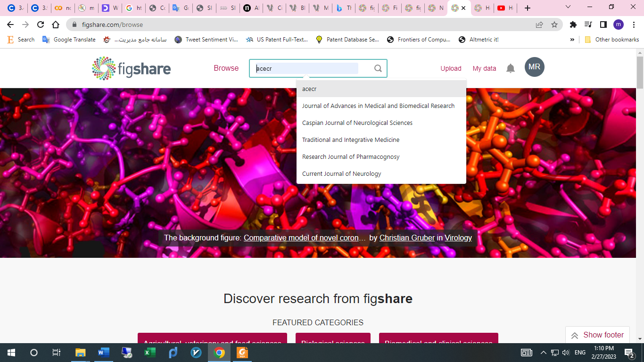The width and height of the screenshot is (644, 362).
Task: Click the padlock site info icon
Action: pyautogui.click(x=75, y=25)
